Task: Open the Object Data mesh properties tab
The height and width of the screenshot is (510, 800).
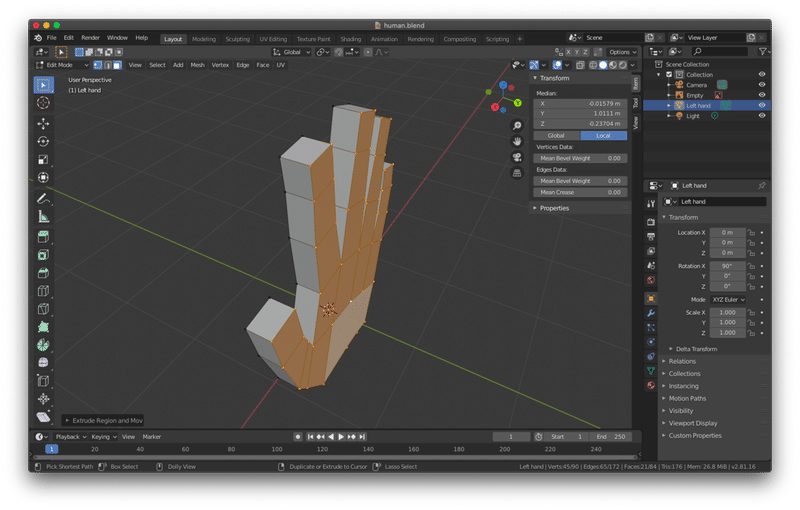Action: point(651,371)
